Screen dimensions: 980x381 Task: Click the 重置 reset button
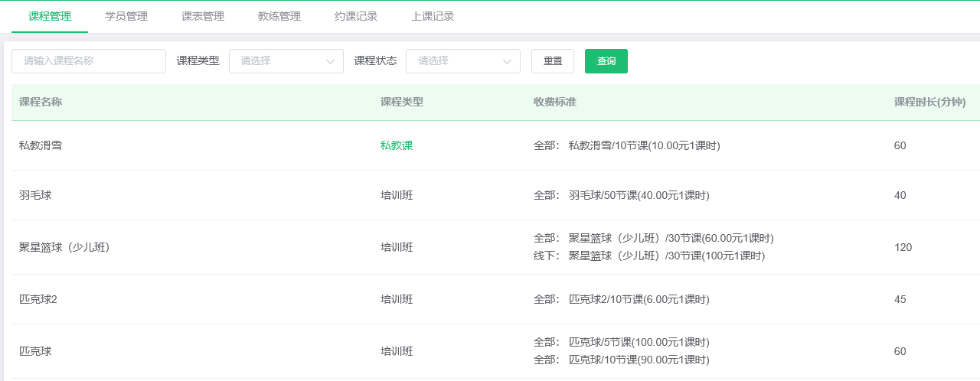[553, 61]
